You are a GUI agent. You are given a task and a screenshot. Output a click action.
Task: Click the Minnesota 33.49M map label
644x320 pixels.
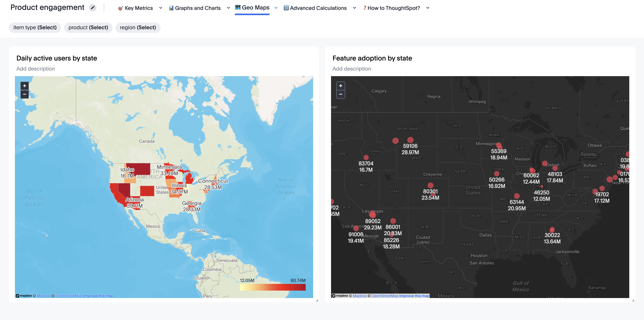click(169, 170)
